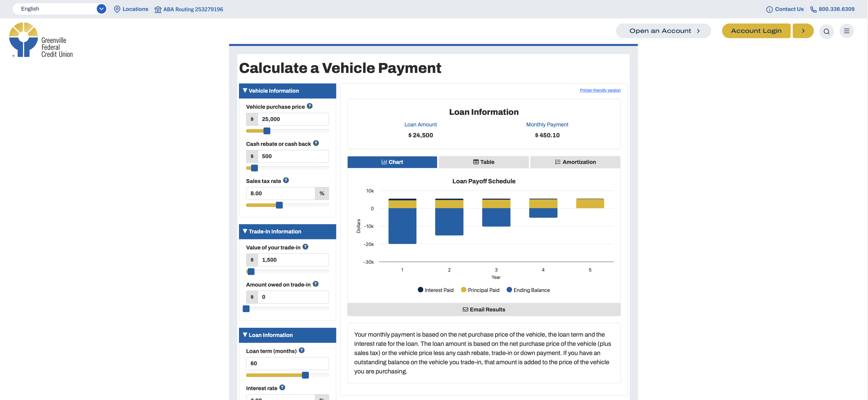This screenshot has height=400, width=868.
Task: Click the Loan term slider handle
Action: (305, 375)
